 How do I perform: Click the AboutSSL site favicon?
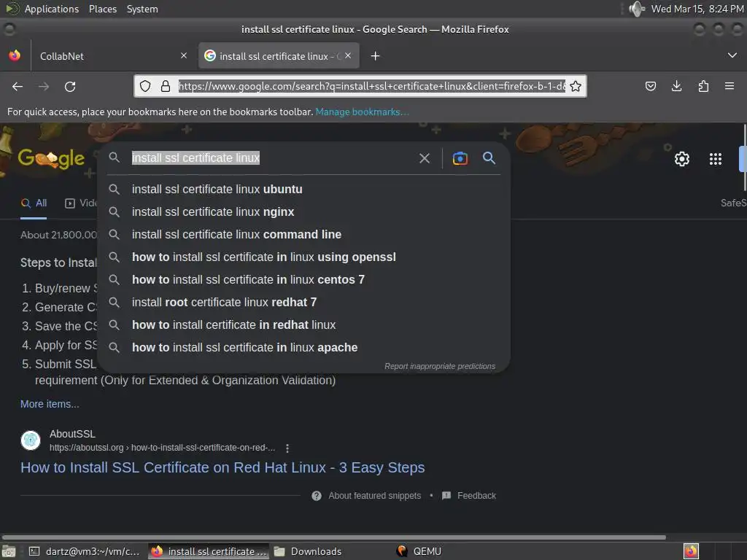(31, 440)
